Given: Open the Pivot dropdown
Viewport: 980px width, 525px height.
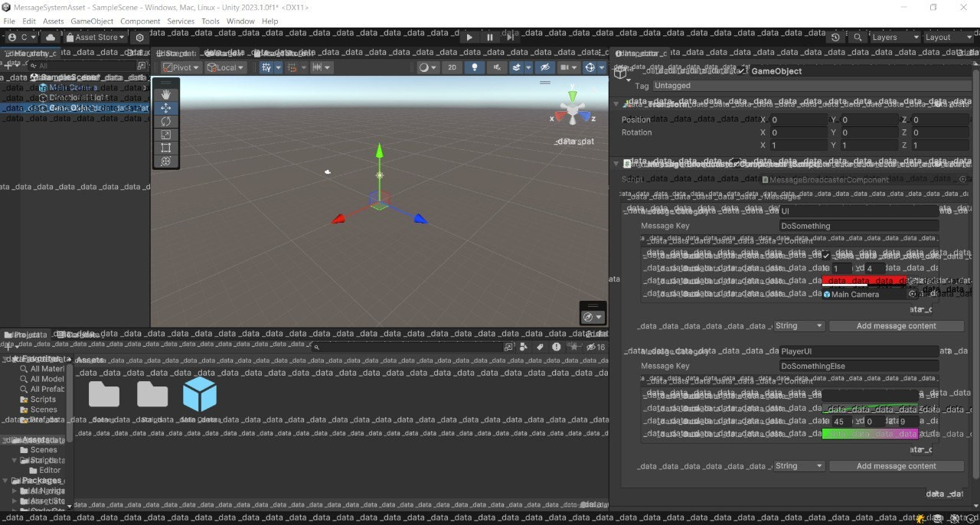Looking at the screenshot, I should coord(181,67).
